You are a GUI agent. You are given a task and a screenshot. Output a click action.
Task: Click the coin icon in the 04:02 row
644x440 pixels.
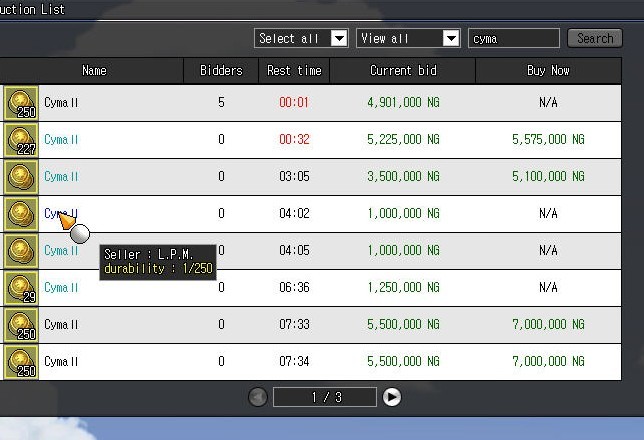coord(20,213)
